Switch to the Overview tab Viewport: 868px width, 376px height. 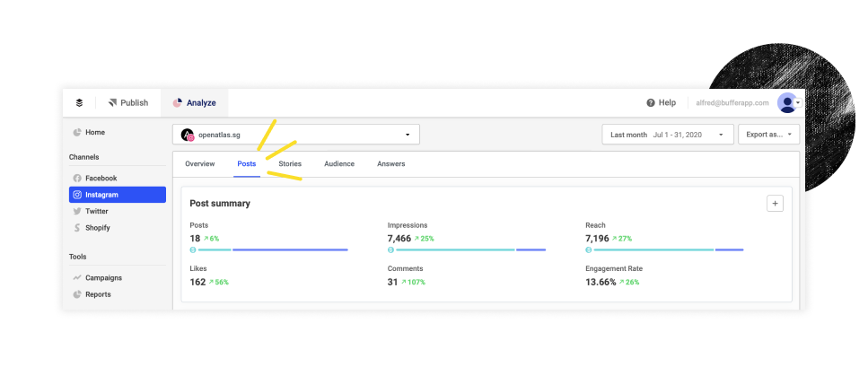tap(199, 164)
